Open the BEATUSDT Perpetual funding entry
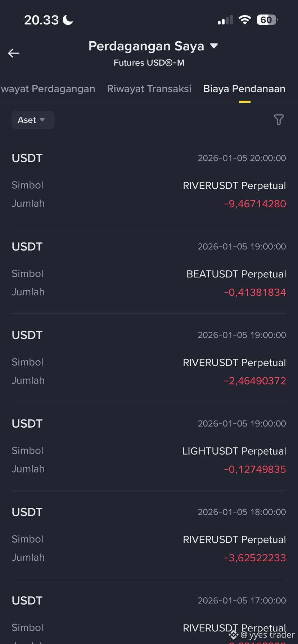Screen dimensions: 298x644 click(149, 269)
